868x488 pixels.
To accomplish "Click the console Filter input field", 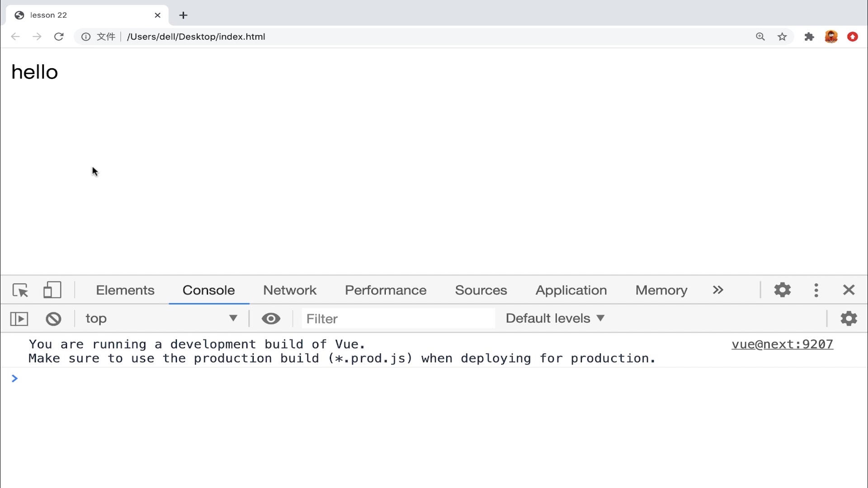I will tap(398, 319).
